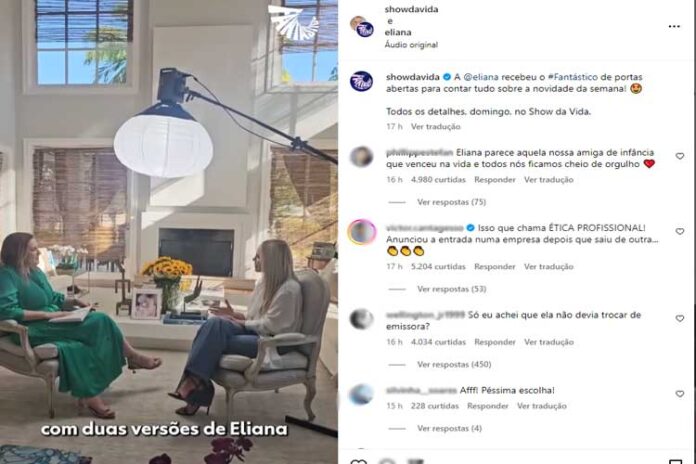Reply to the 4.980 curtidas comment
This screenshot has width=696, height=464.
pyautogui.click(x=494, y=180)
